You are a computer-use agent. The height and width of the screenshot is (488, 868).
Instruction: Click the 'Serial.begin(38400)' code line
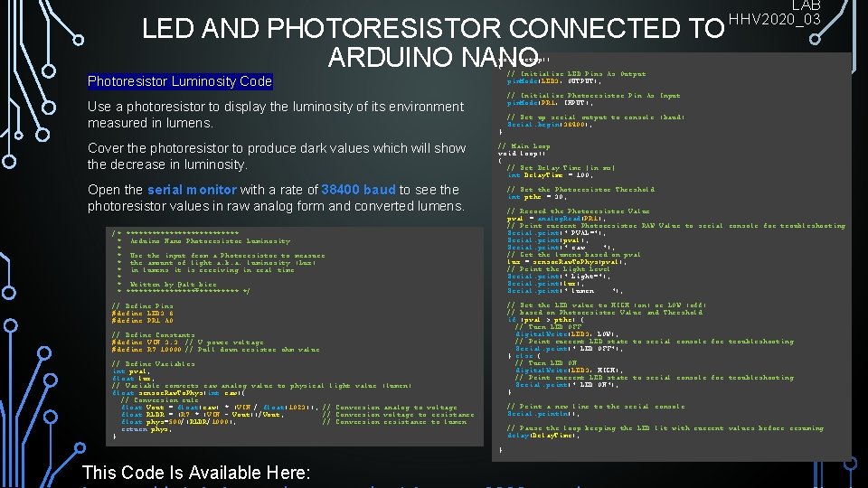[x=550, y=125]
